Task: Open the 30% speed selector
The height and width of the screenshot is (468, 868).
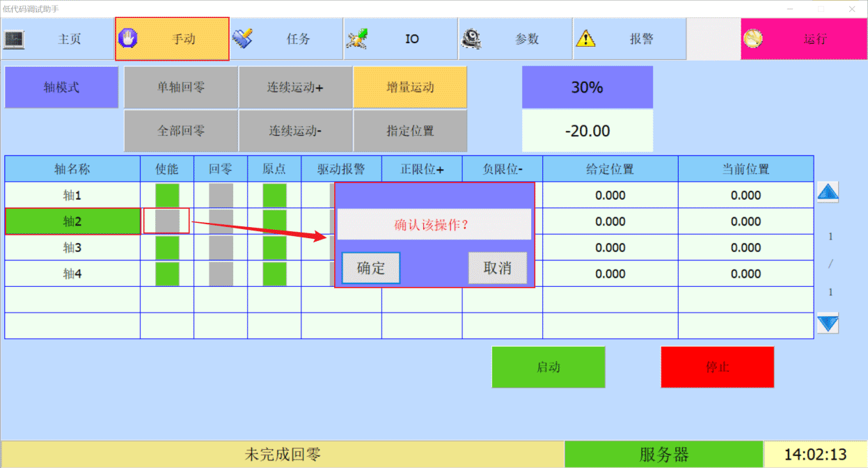Action: coord(587,88)
